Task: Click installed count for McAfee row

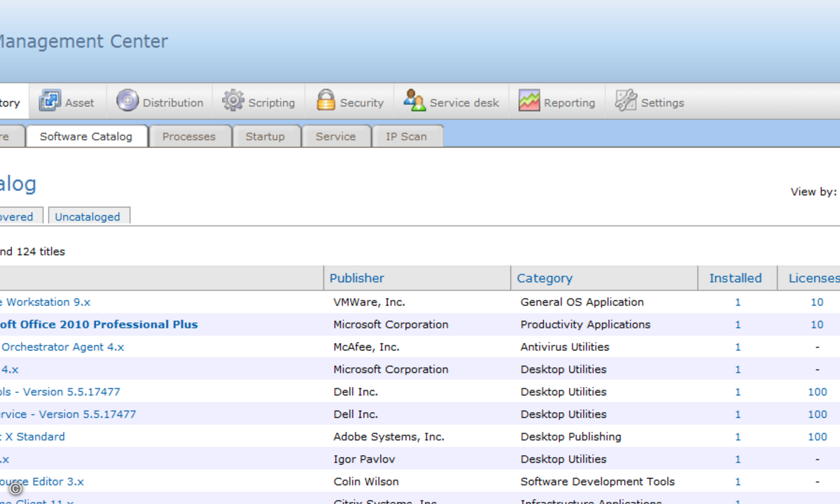Action: tap(738, 347)
